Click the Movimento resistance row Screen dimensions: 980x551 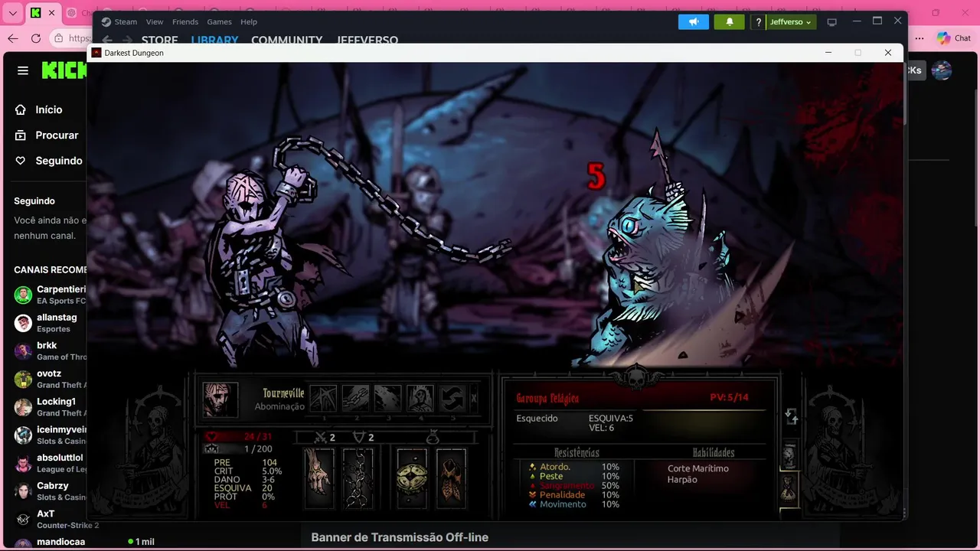pyautogui.click(x=574, y=504)
